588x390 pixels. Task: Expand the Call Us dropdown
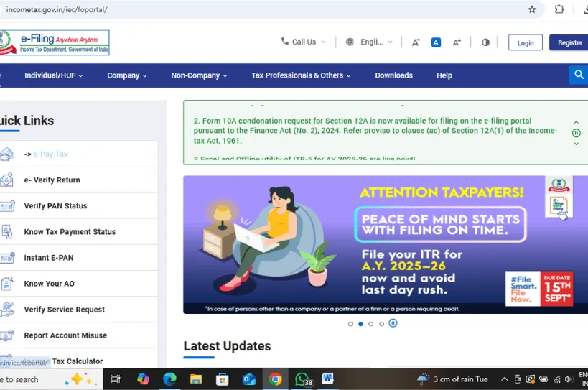click(x=304, y=42)
